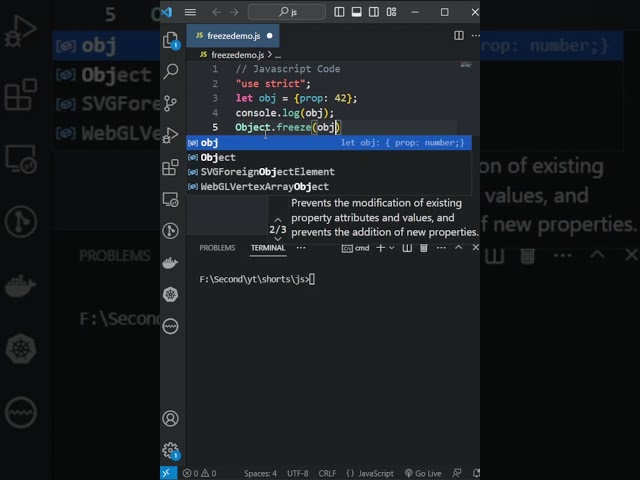Open the Manage settings gear

tap(171, 451)
